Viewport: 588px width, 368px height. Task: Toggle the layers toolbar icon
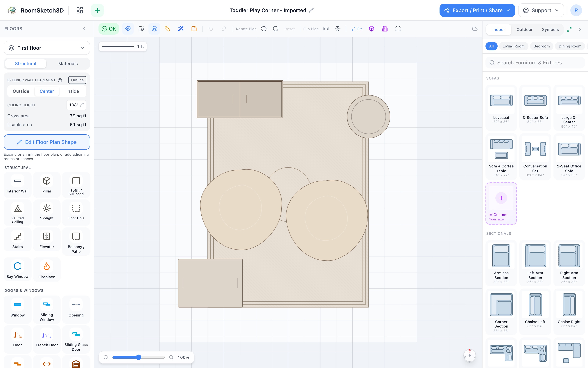[x=154, y=29]
